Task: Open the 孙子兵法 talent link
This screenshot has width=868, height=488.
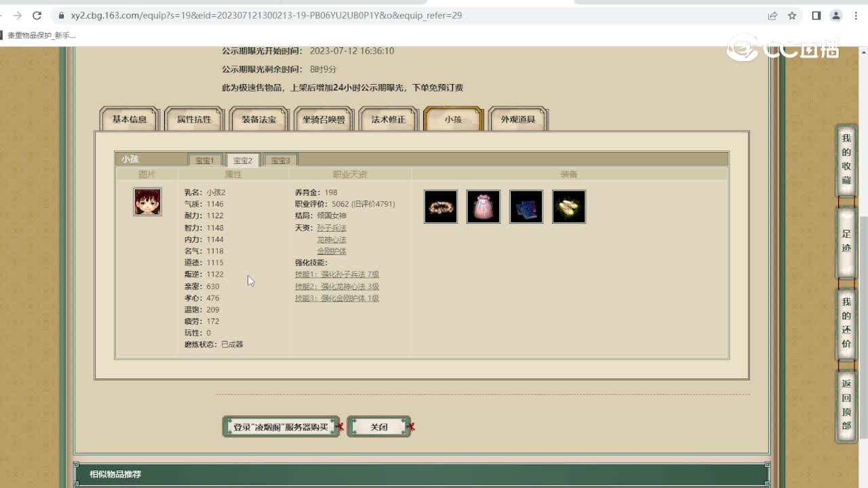Action: pos(331,228)
